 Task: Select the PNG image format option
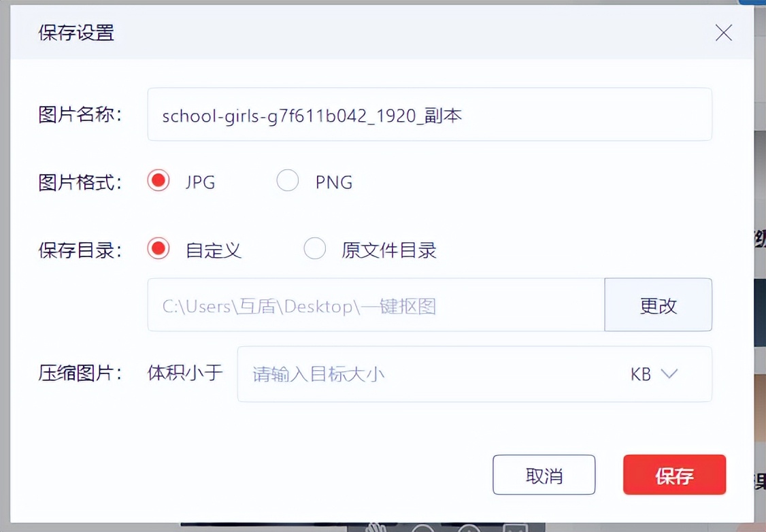[x=288, y=181]
